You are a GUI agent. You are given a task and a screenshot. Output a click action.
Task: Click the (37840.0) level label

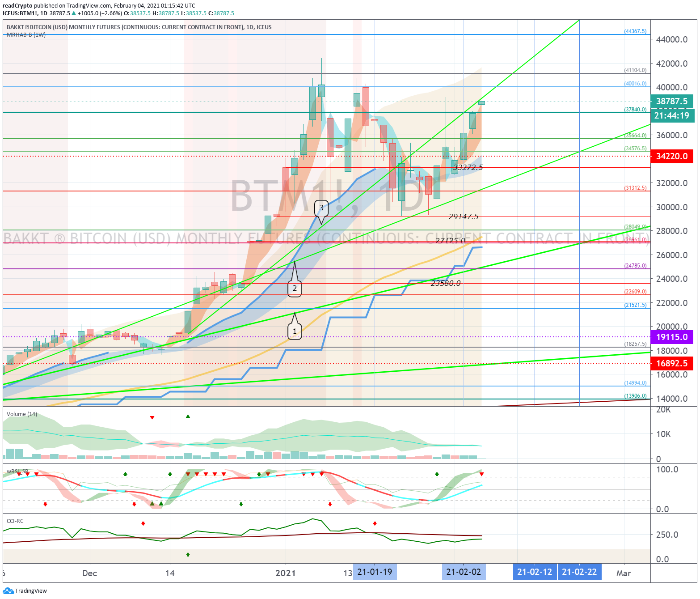point(635,110)
